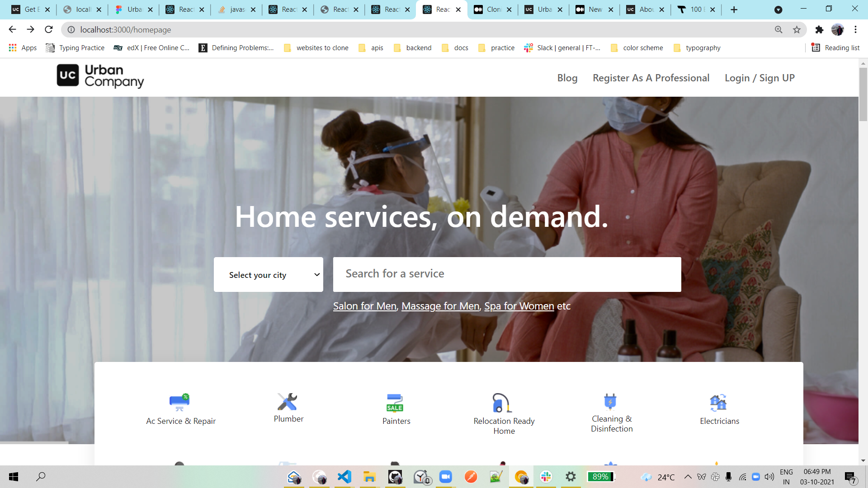The image size is (868, 488).
Task: Open the Chrome extensions puzzle icon
Action: pos(819,30)
